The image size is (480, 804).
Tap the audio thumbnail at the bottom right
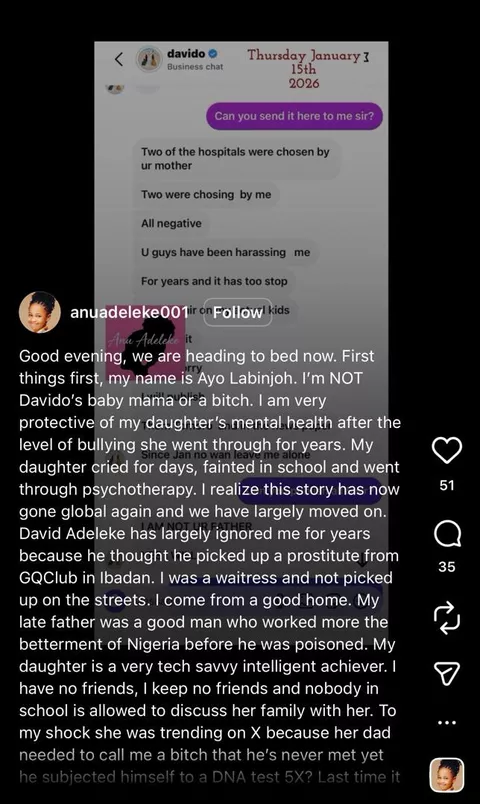pos(447,775)
